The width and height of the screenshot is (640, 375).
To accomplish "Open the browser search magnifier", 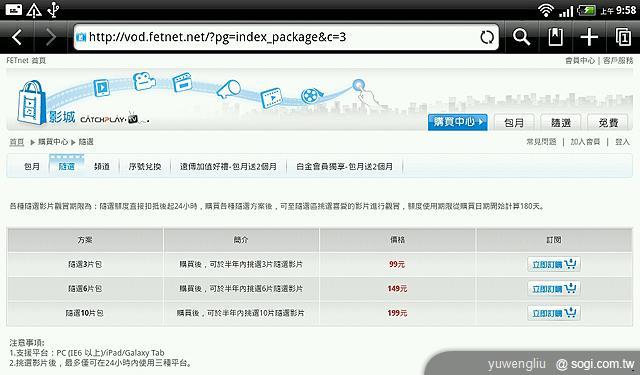I will pos(521,37).
